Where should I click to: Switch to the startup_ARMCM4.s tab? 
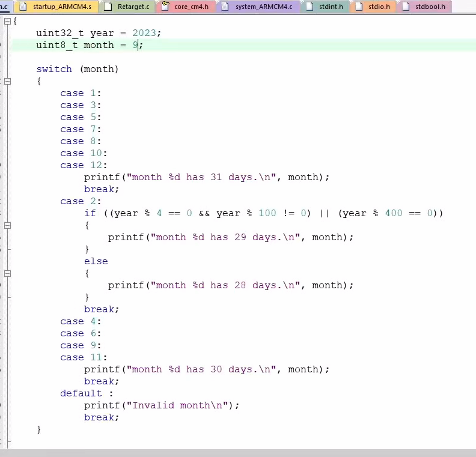[x=57, y=7]
